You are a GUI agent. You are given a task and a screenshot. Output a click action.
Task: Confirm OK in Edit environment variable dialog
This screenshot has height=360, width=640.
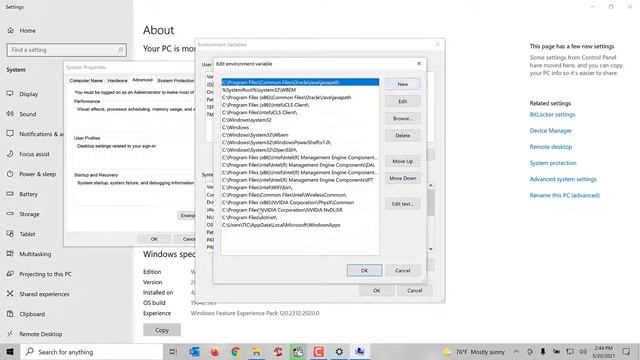[x=364, y=270]
